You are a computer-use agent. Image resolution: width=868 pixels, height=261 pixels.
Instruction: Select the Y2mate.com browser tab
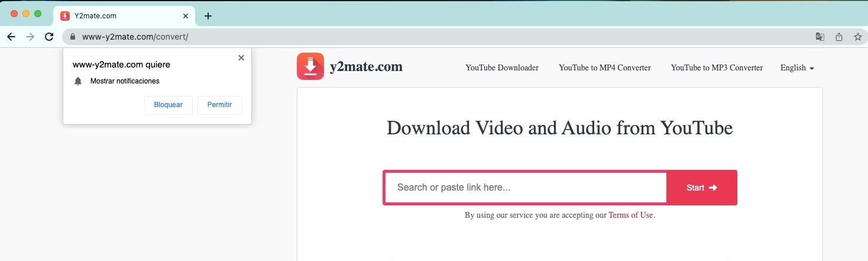coord(124,16)
